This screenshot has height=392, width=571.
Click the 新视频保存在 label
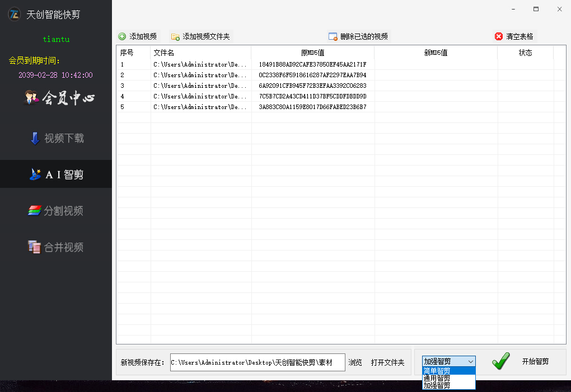pos(142,362)
